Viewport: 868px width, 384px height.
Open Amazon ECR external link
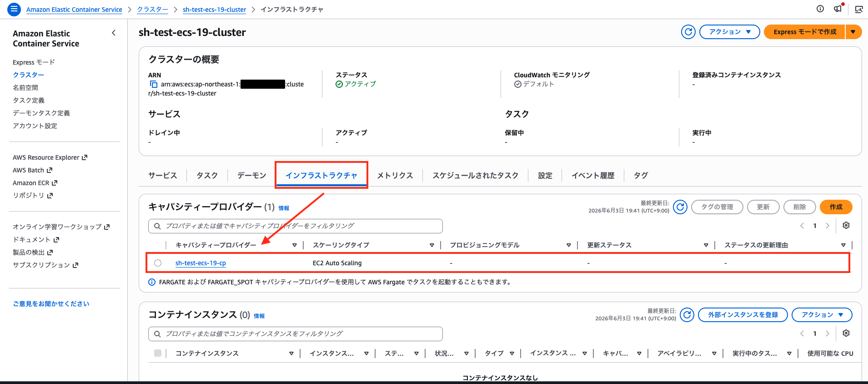[x=35, y=183]
